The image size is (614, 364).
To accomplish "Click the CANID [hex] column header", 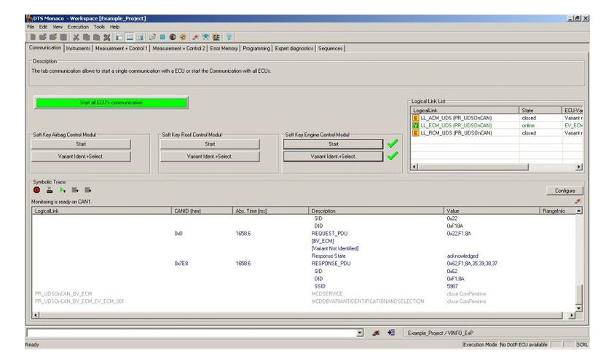I will [202, 210].
